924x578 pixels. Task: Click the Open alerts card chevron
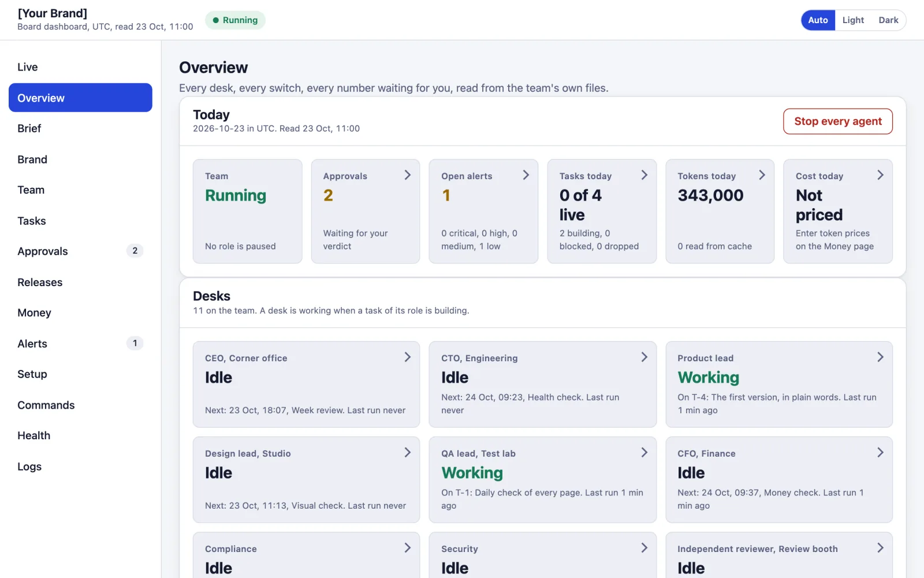(526, 175)
